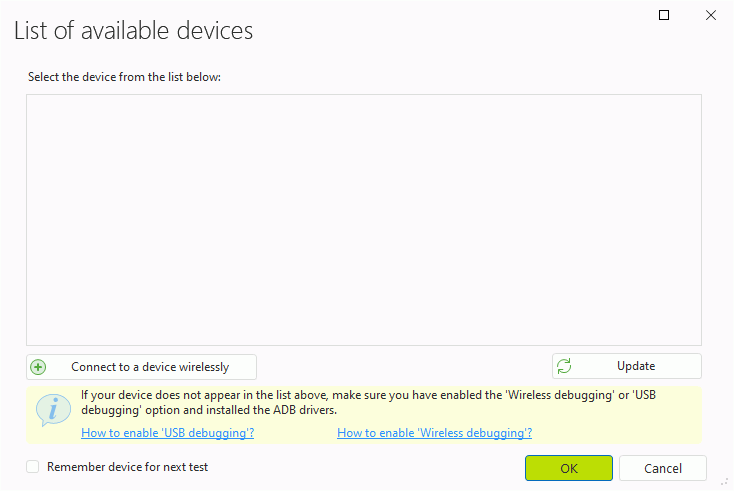The width and height of the screenshot is (734, 491).
Task: Enable Remember device for next test checkbox
Action: (x=33, y=467)
